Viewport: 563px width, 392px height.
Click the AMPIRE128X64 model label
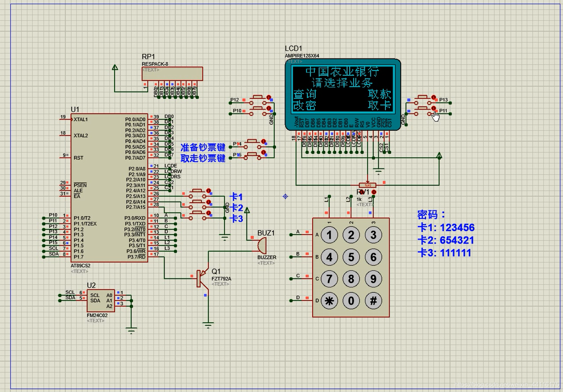[302, 56]
